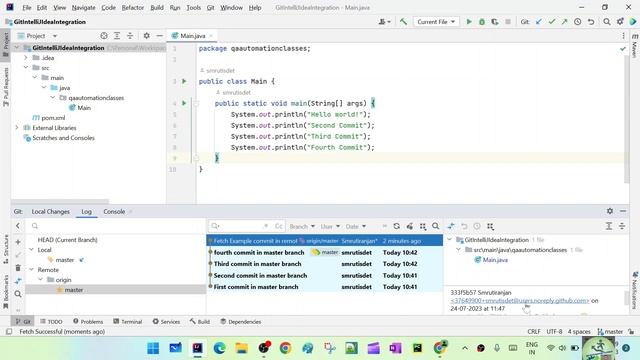Open the TODO tool window
Screen dimensions: 640x360
pos(51,322)
